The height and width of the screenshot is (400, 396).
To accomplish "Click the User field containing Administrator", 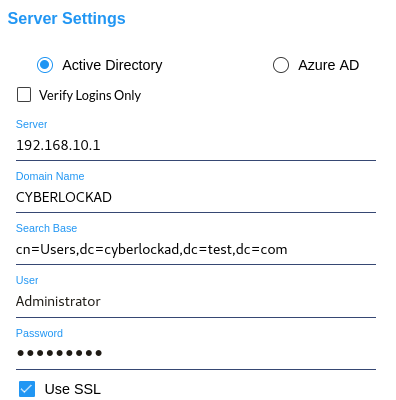I will [196, 302].
